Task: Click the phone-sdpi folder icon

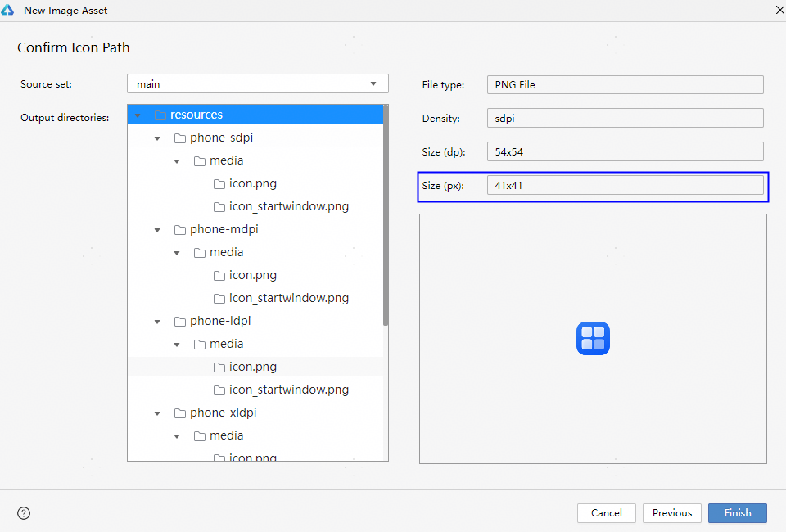Action: [x=180, y=138]
